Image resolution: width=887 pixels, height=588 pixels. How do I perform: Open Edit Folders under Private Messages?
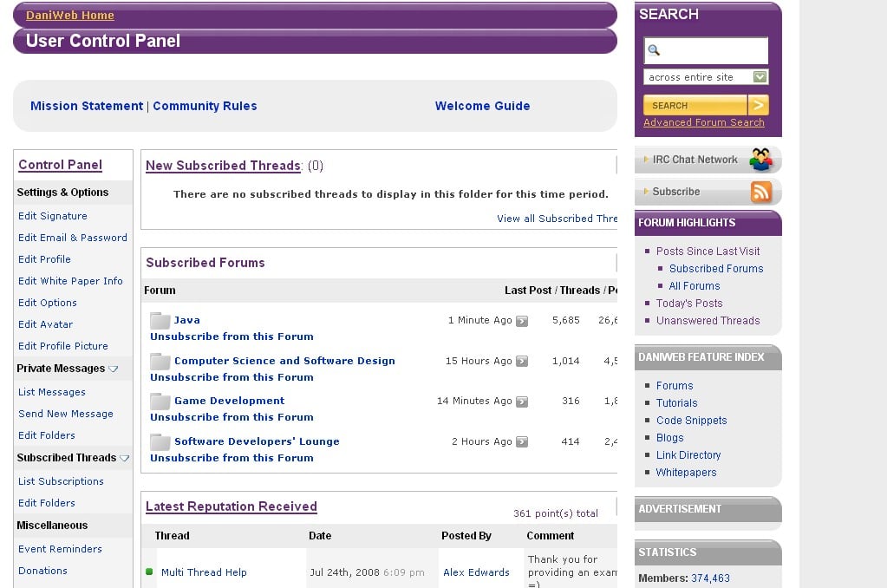pyautogui.click(x=46, y=435)
